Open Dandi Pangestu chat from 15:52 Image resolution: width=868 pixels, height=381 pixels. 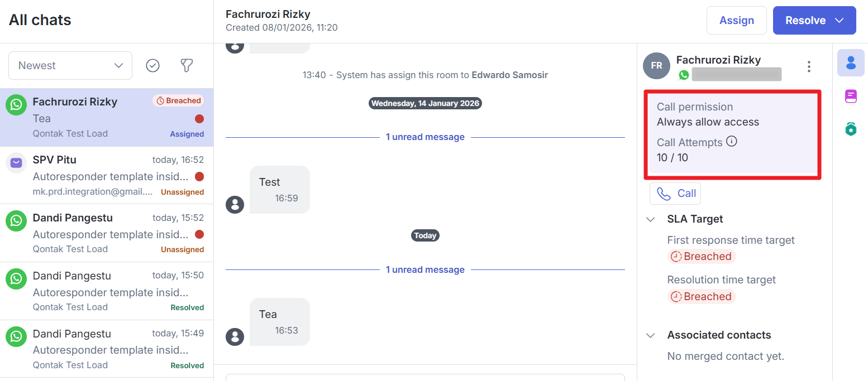point(106,233)
